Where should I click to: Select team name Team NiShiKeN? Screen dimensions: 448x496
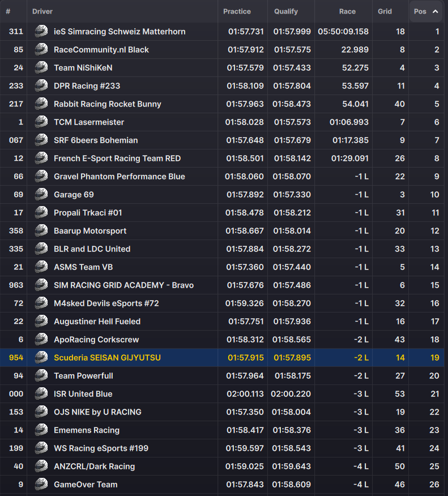pyautogui.click(x=83, y=67)
